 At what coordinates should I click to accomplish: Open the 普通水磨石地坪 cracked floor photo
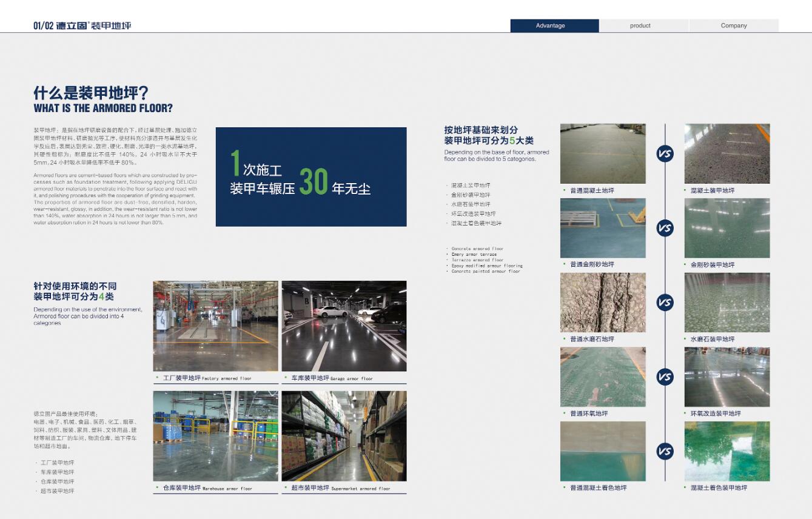(603, 303)
